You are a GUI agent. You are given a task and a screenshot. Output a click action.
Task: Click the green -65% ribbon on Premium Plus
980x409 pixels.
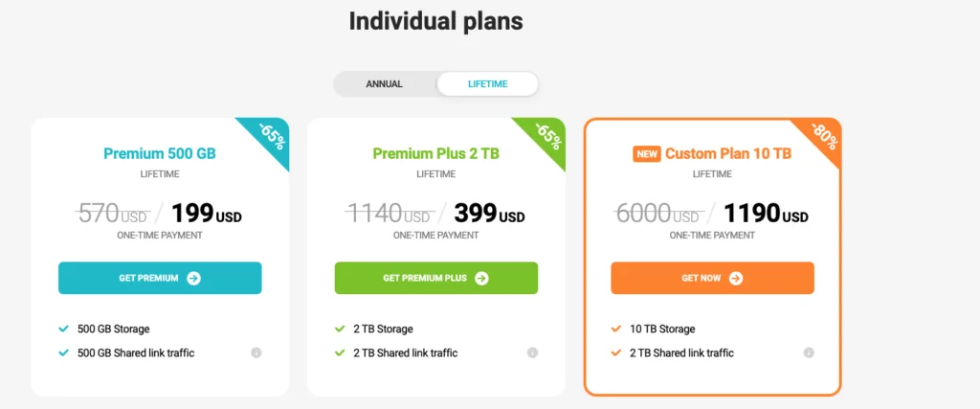click(x=546, y=138)
